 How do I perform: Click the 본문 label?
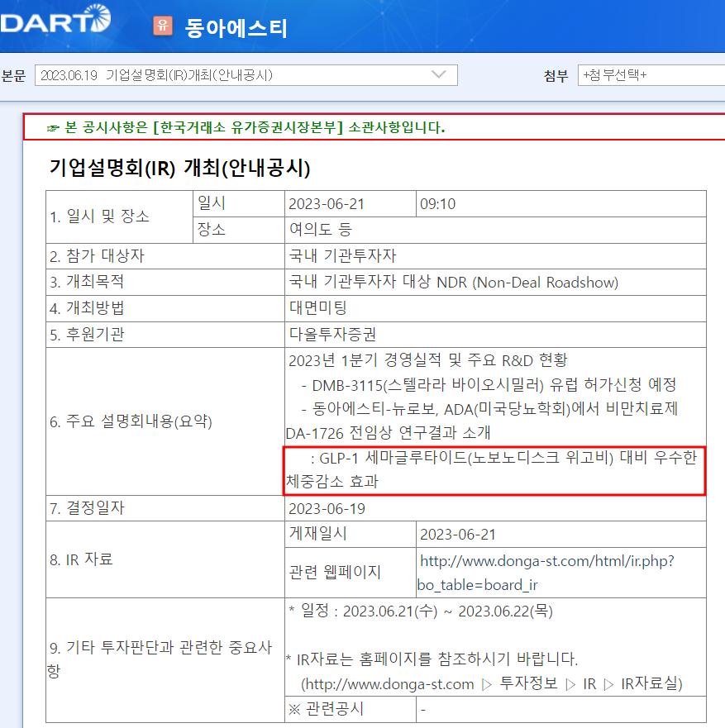13,74
